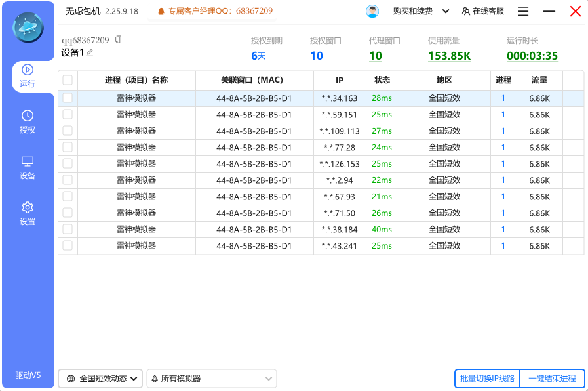
Task: Check the checkbox of the last table row
Action: (x=68, y=245)
